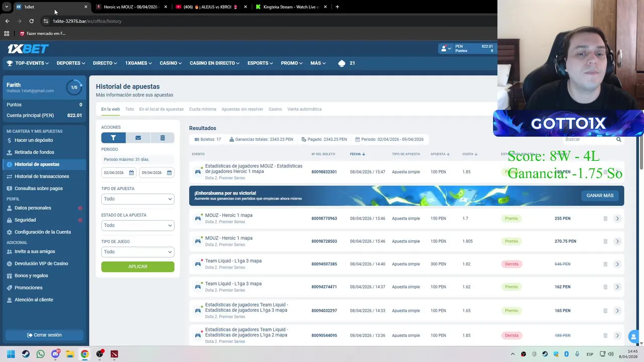Switch to Toto tab

click(x=129, y=109)
